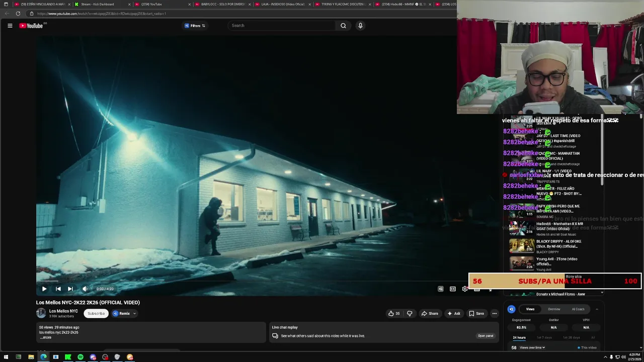Skip to previous video in playlist
644x362 pixels.
(58, 289)
